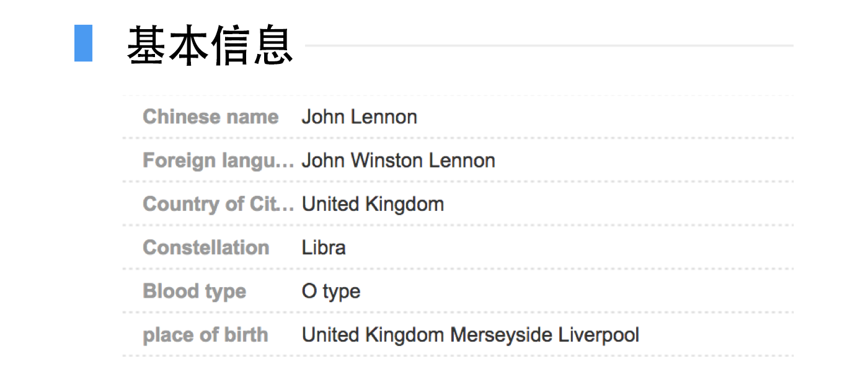Click the dotted line below place of birth
The image size is (868, 387).
pyautogui.click(x=458, y=356)
